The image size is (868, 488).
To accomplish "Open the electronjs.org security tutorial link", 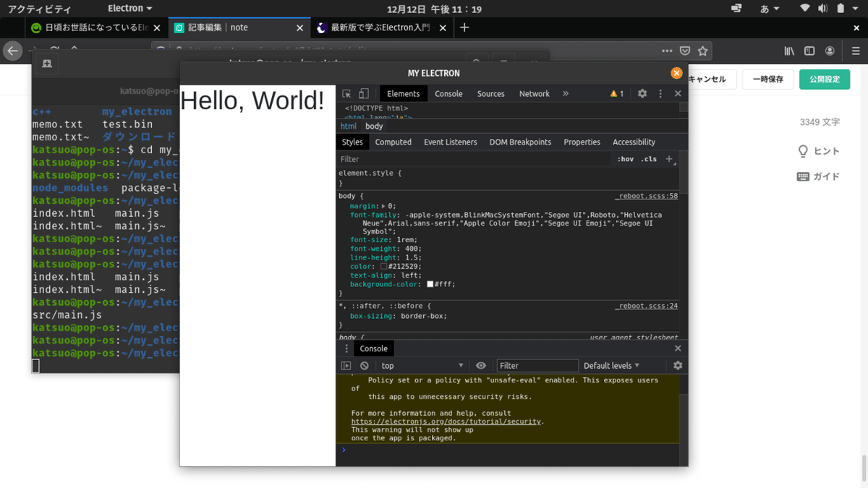I will [x=446, y=421].
